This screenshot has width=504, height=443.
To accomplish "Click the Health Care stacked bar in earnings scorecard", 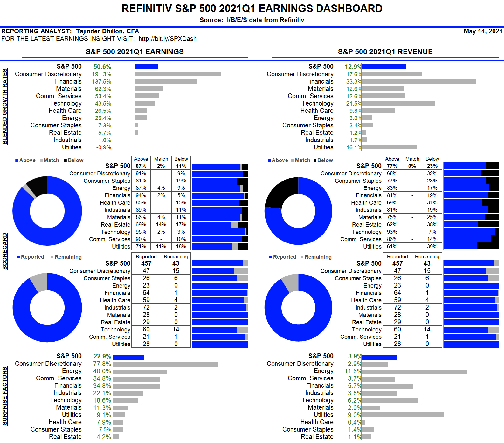I will coord(220,203).
